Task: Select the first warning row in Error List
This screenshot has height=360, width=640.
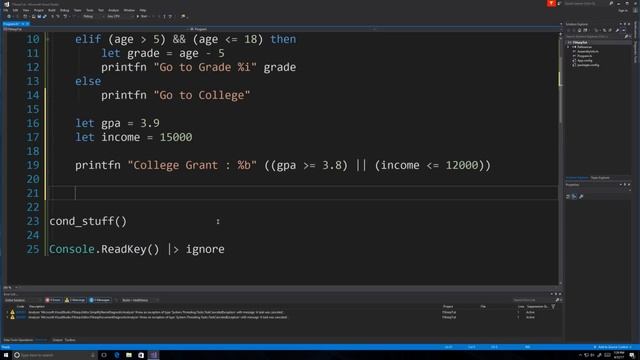Action: click(x=282, y=312)
